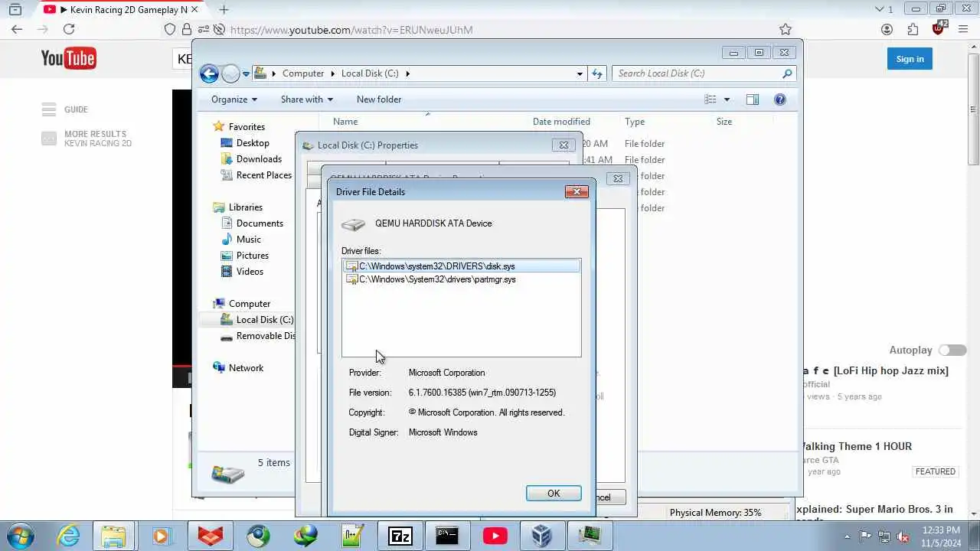Screen dimensions: 980x551
Task: Click the magnifier icon in Explorer search
Action: [786, 73]
